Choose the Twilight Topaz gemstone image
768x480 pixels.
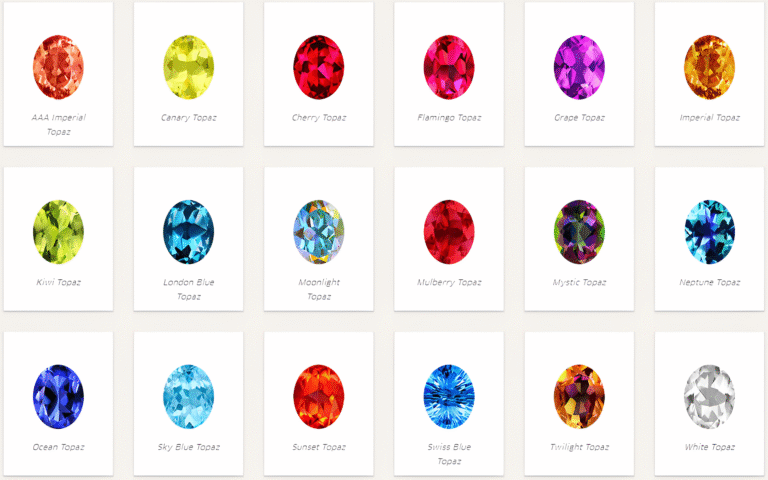tap(579, 396)
